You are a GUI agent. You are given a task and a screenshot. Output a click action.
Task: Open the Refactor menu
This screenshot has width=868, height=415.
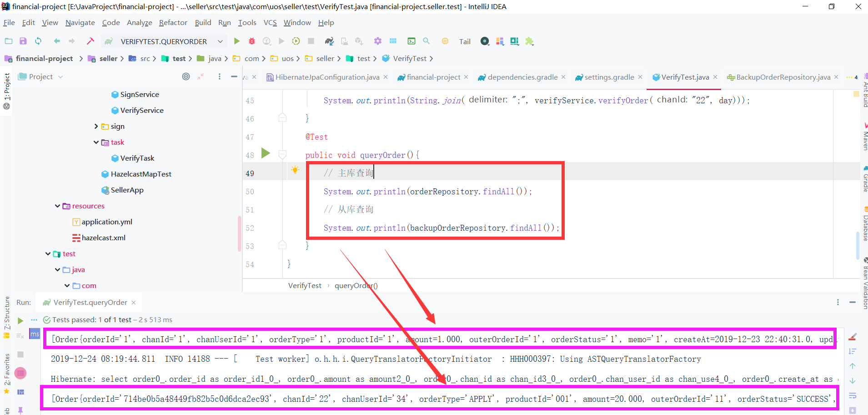tap(173, 22)
